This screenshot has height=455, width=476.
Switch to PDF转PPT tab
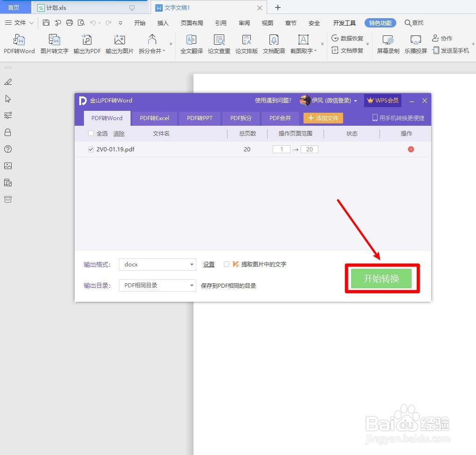[x=200, y=118]
